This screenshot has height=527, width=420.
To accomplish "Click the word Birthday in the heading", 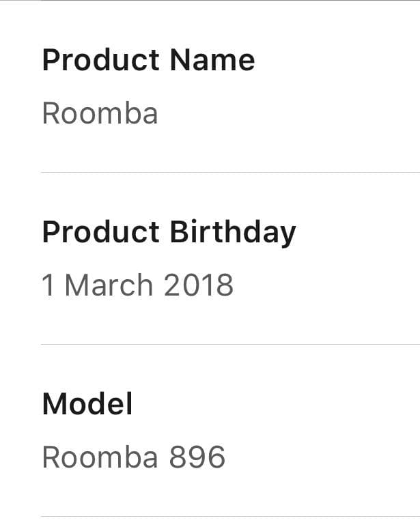I will (x=233, y=233).
